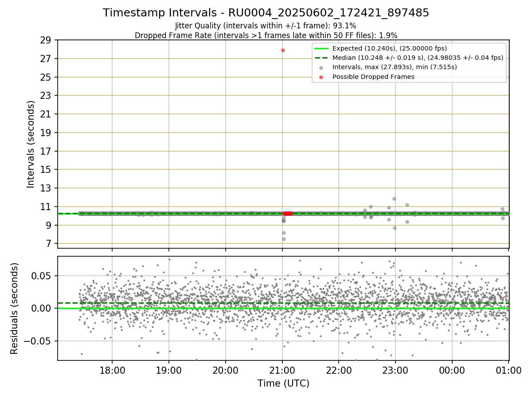The image size is (532, 399).
Task: Click the plot title 'Timestamp Intervals - RU0004_20250602_172421_897485'
Action: [266, 13]
